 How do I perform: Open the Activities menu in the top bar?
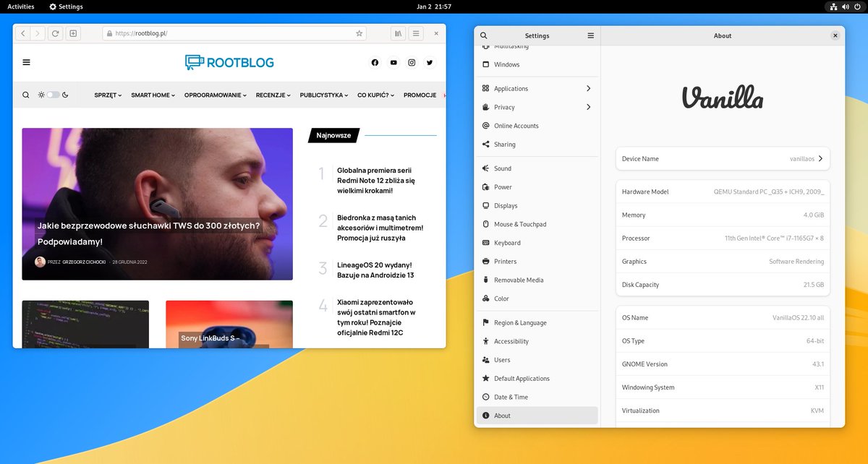tap(20, 6)
